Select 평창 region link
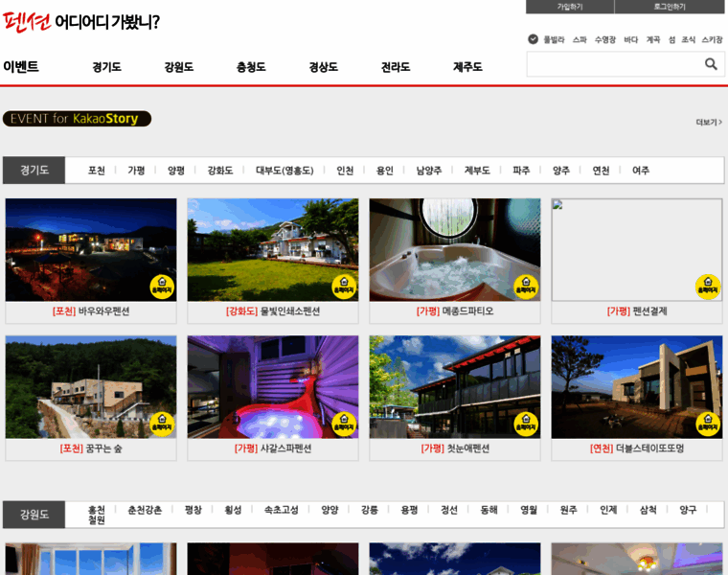The height and width of the screenshot is (575, 728). pos(193,510)
